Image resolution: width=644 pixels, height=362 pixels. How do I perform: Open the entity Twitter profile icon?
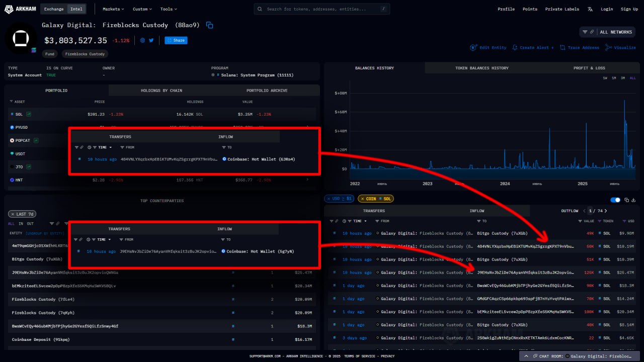pyautogui.click(x=151, y=40)
